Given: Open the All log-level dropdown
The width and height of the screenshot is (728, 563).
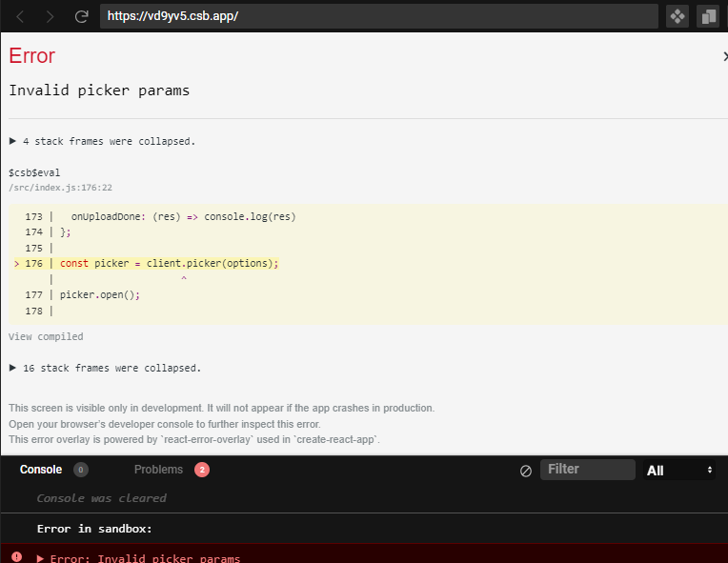Looking at the screenshot, I should pos(678,471).
